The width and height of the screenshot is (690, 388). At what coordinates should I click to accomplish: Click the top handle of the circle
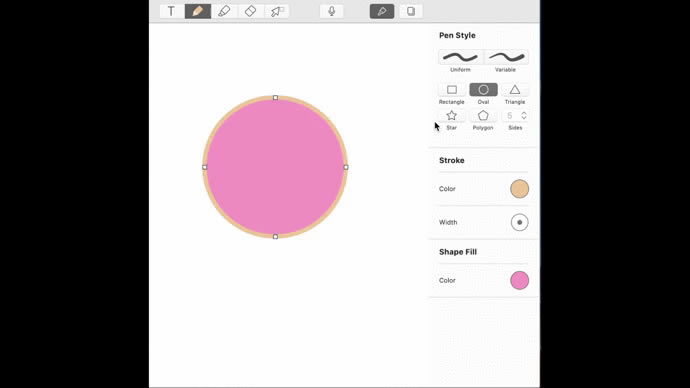click(x=275, y=98)
